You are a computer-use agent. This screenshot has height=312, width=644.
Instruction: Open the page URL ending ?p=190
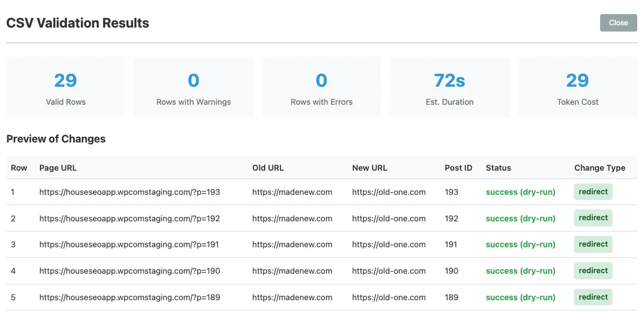[130, 271]
